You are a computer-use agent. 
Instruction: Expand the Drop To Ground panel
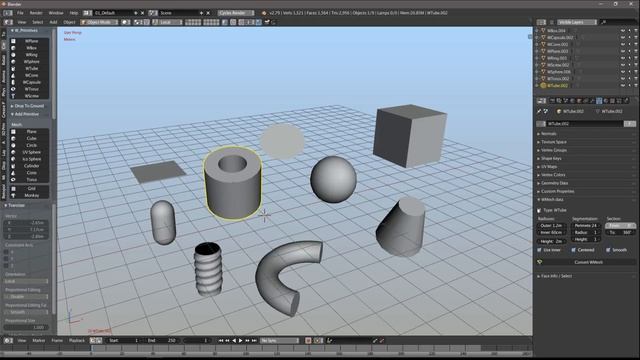point(28,106)
